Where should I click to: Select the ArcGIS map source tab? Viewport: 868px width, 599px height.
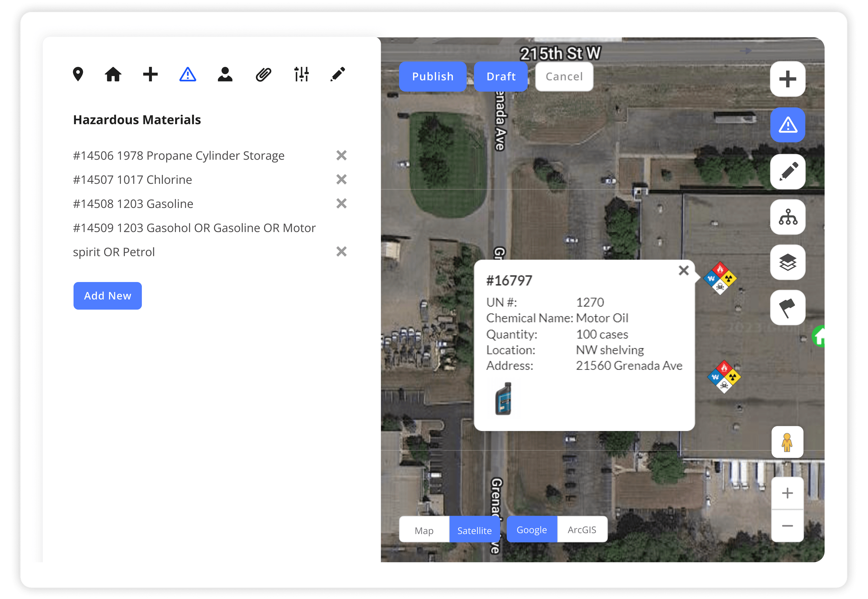point(582,529)
